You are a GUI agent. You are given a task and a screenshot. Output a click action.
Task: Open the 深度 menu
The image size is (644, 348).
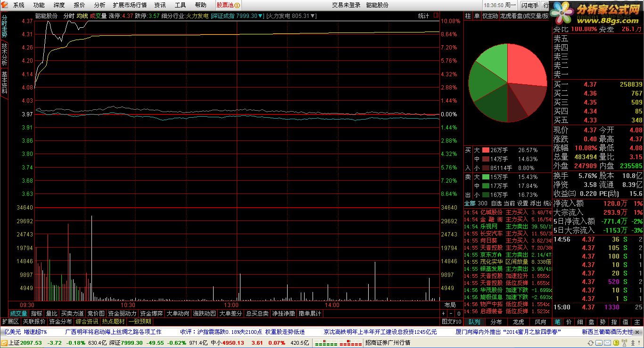[x=59, y=5]
